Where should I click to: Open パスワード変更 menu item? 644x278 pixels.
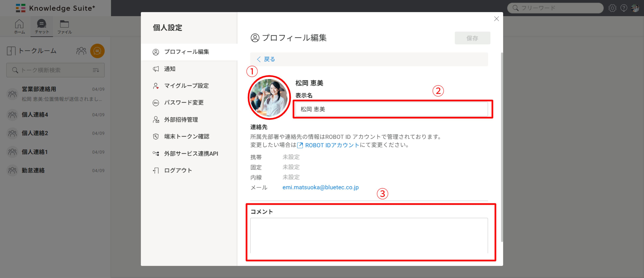pos(184,103)
